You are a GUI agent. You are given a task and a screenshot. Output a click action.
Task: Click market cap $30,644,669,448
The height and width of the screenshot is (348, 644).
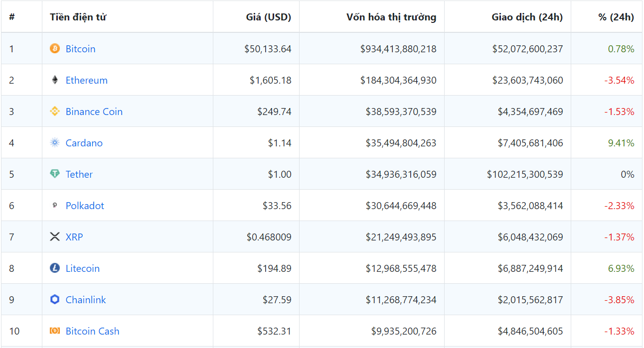[401, 206]
